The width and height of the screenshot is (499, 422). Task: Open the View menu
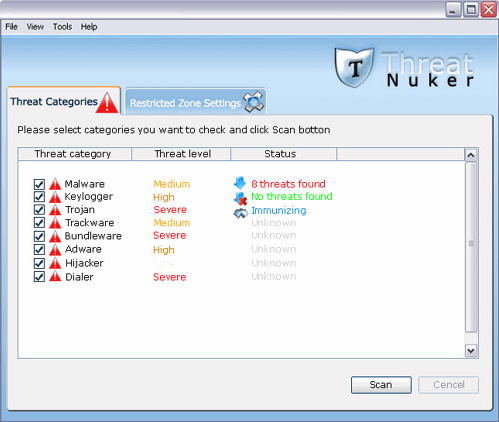35,27
